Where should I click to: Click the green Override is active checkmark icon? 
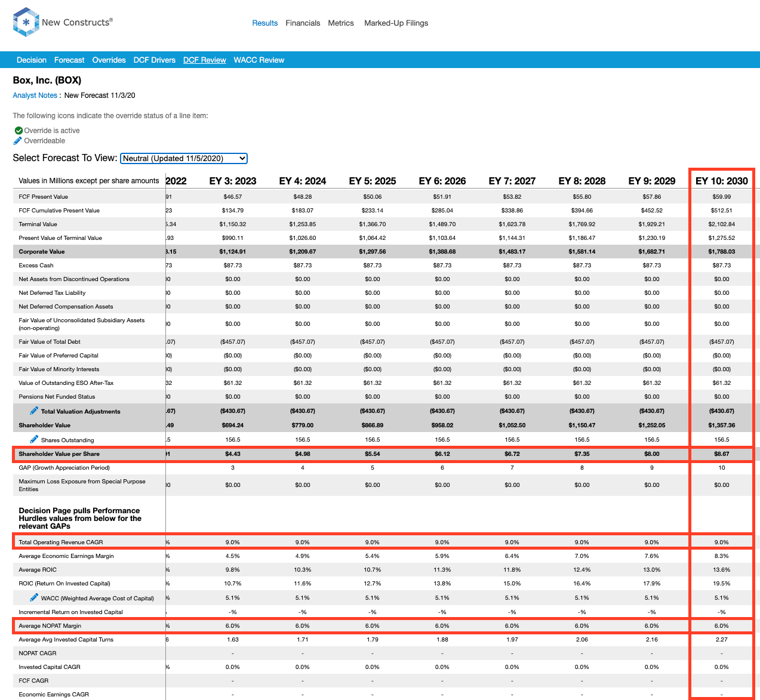[19, 131]
